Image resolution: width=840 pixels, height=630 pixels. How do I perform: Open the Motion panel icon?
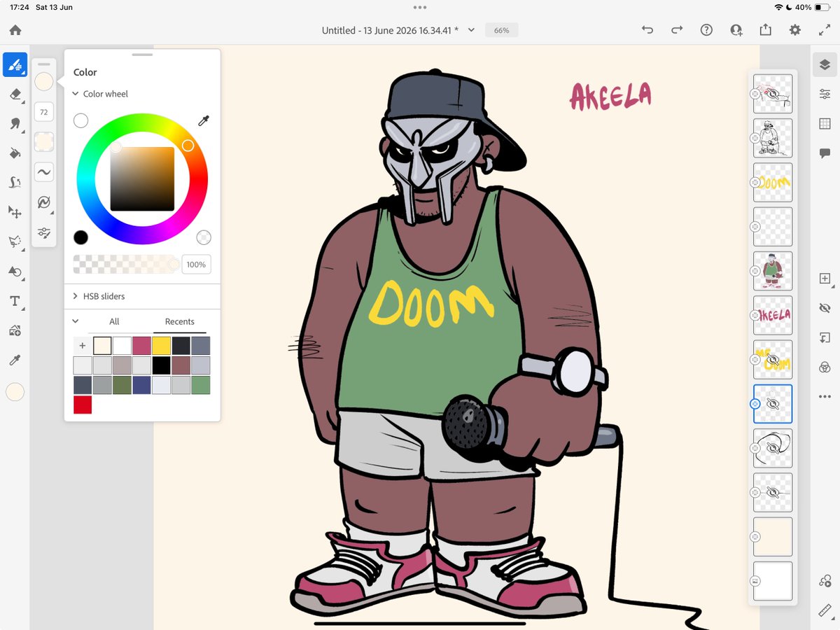825,581
